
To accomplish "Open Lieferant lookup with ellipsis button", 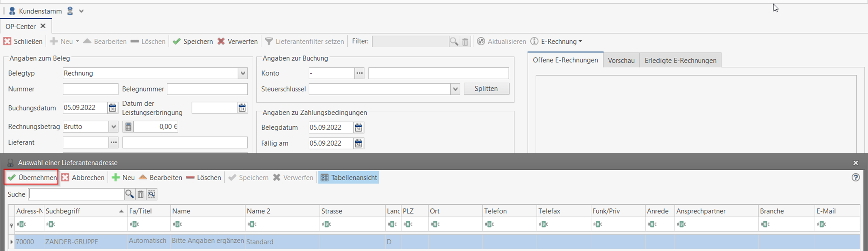I will point(113,142).
